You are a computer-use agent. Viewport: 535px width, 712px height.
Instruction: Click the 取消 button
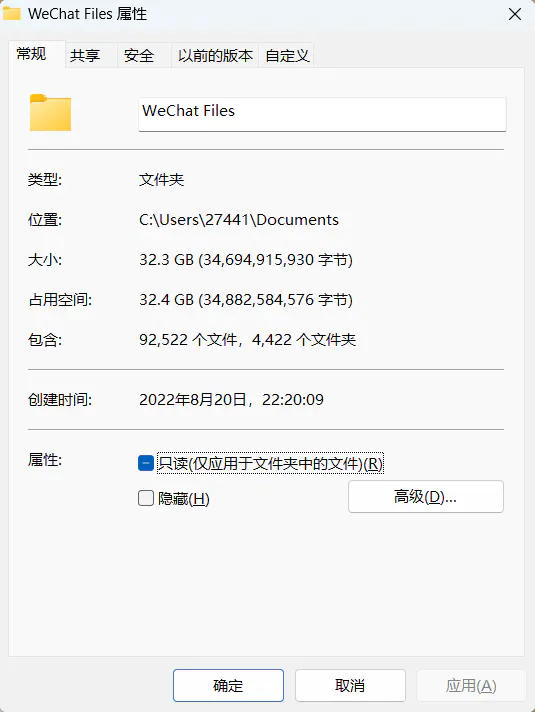point(350,685)
